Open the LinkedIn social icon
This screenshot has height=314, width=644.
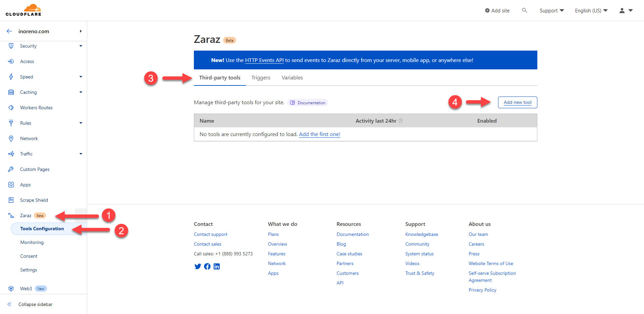[x=217, y=266]
